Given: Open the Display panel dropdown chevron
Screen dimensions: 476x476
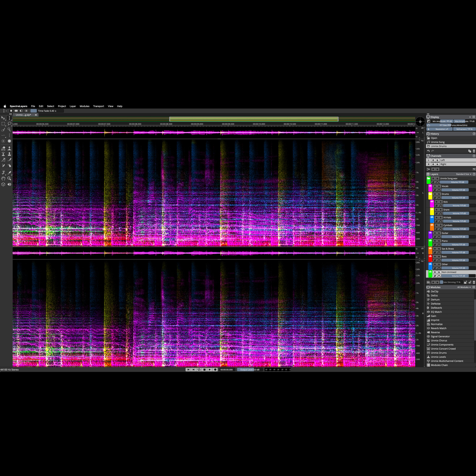Looking at the screenshot, I should pyautogui.click(x=470, y=117).
